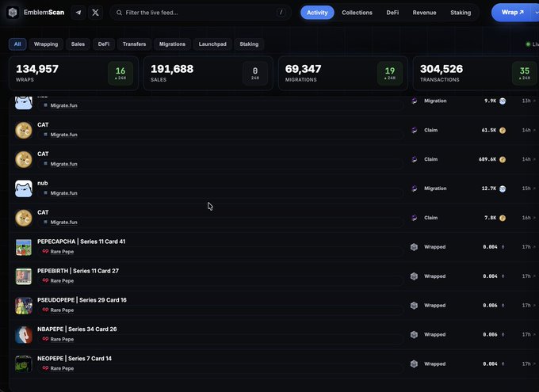The width and height of the screenshot is (539, 392).
Task: Open the PSEUDOPEPE card thumbnail
Action: point(24,306)
